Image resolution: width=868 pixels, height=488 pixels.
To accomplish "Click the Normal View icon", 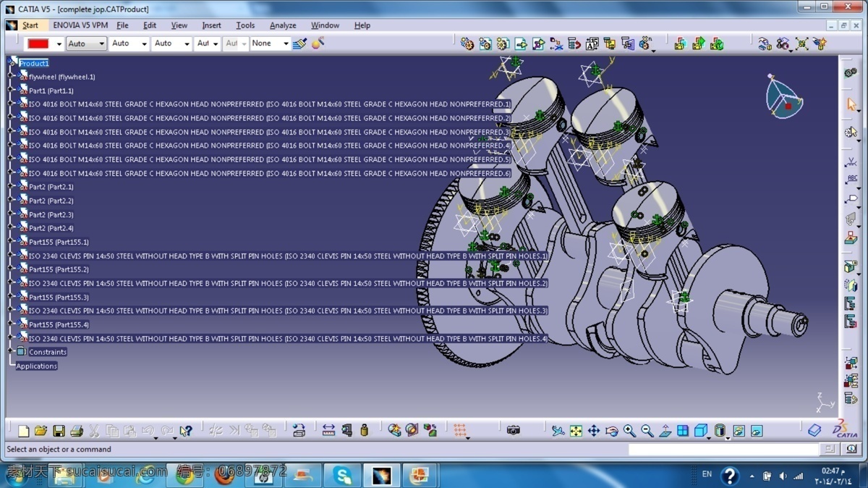I will (665, 431).
